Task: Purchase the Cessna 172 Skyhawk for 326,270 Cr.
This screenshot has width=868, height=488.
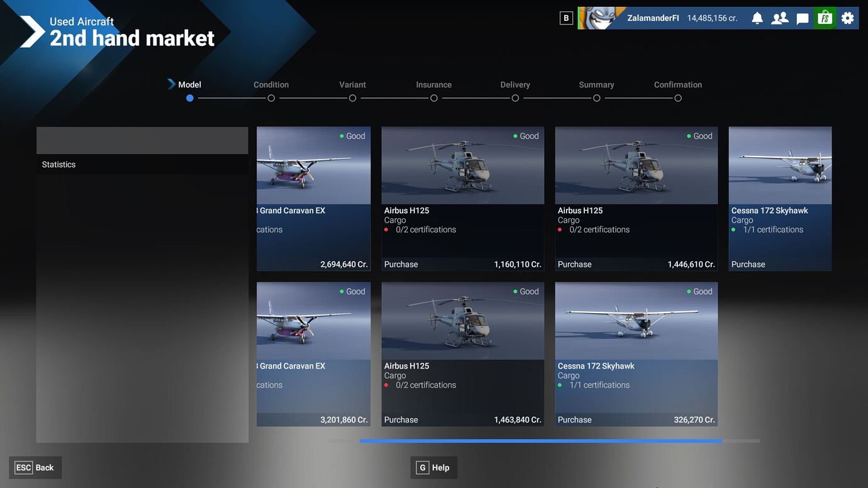Action: [x=637, y=419]
